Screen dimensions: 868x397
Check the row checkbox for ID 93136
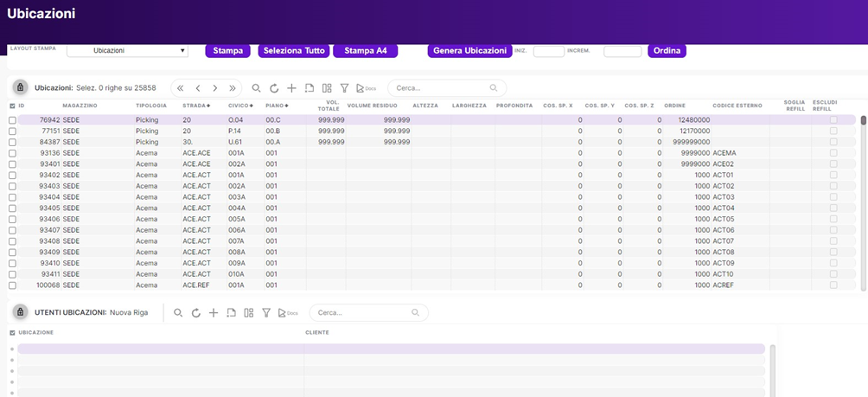pos(12,153)
